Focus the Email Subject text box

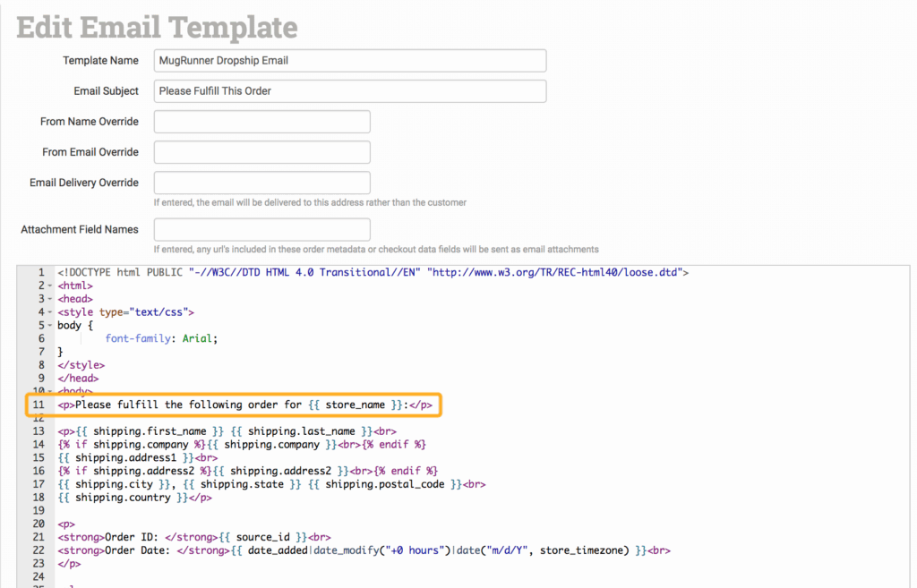point(350,91)
